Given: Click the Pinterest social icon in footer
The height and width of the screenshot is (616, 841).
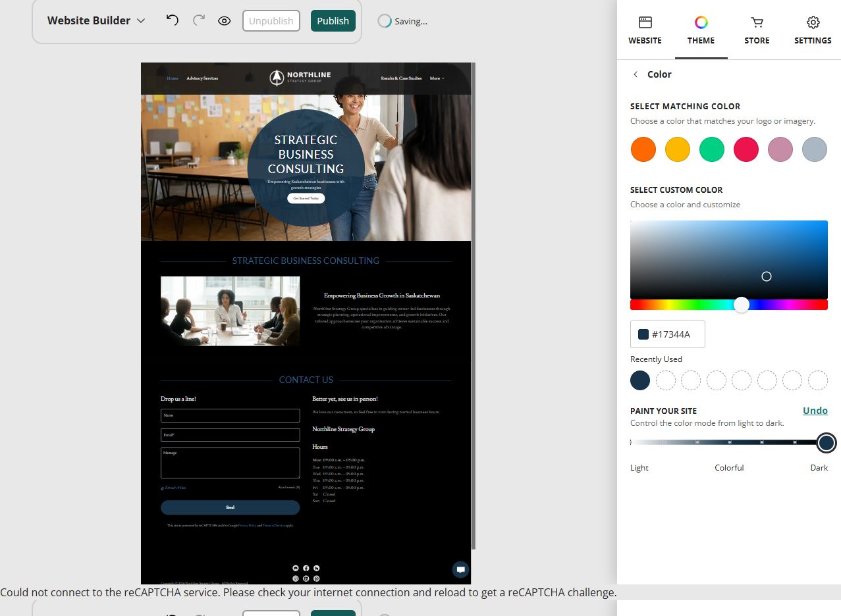Looking at the screenshot, I should (316, 578).
